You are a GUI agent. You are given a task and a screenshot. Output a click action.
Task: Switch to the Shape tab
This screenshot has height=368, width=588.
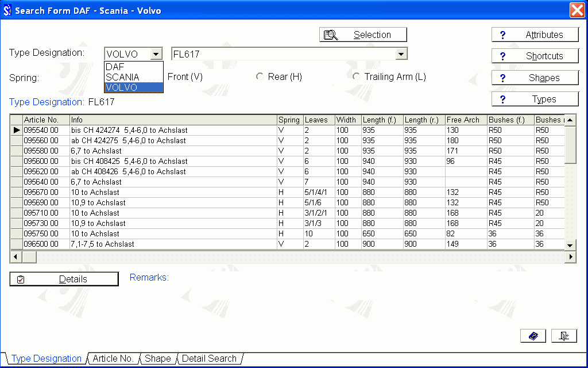pyautogui.click(x=157, y=359)
